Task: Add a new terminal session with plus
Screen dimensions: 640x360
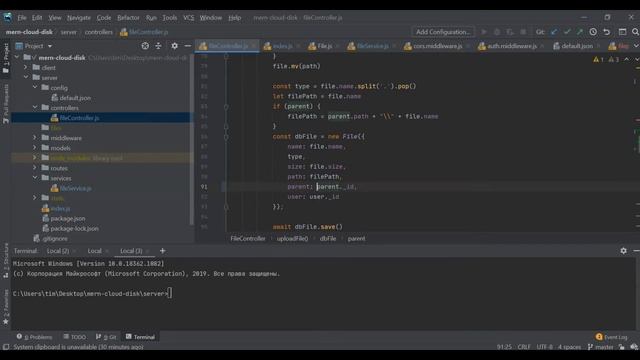Action: (162, 251)
